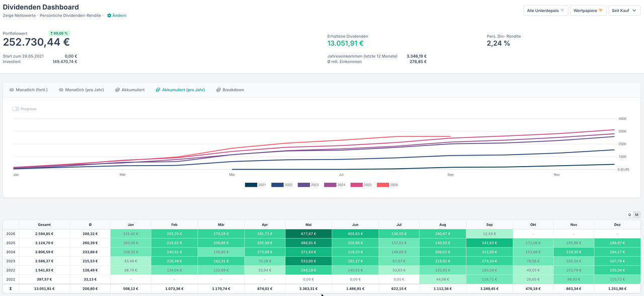The width and height of the screenshot is (644, 296).
Task: Click the 288,32 € average for 2026
Action: click(90, 234)
